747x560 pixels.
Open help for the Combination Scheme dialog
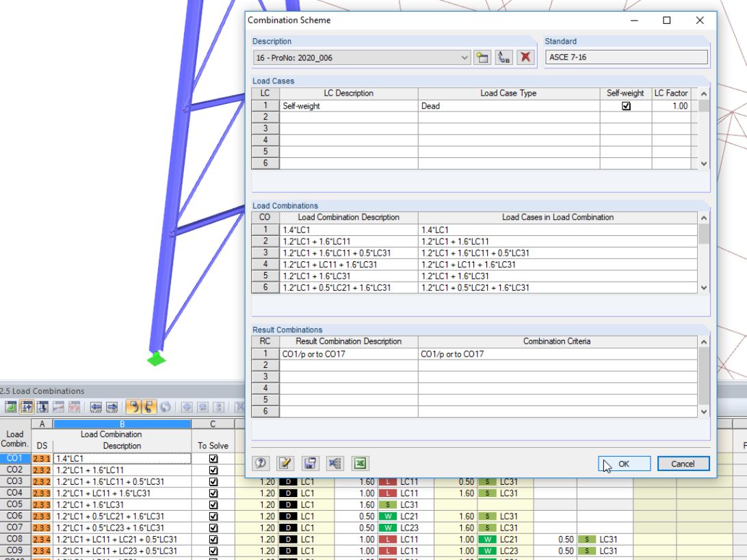[x=261, y=464]
